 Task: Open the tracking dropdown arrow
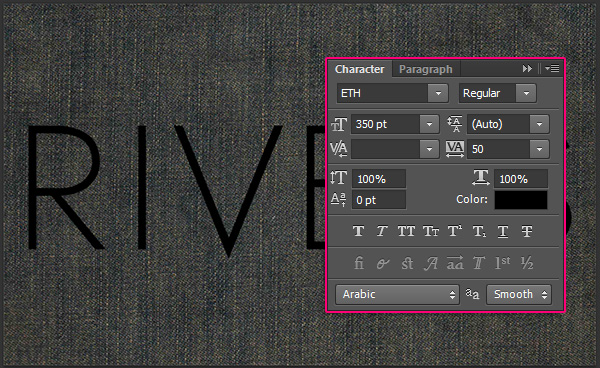pyautogui.click(x=540, y=149)
